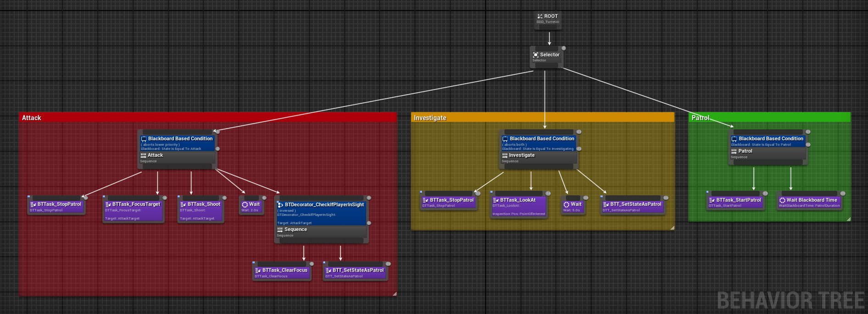This screenshot has height=314, width=868.
Task: Select the BTTask_FocusTarget node
Action: [x=133, y=211]
